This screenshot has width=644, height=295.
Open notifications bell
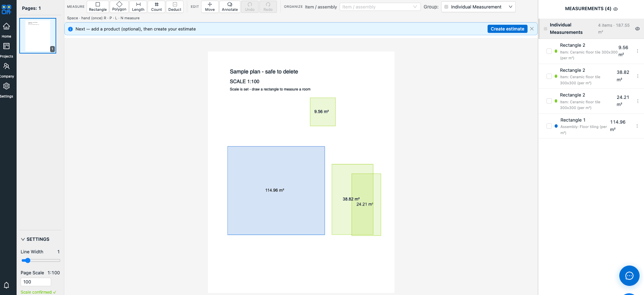tap(6, 285)
